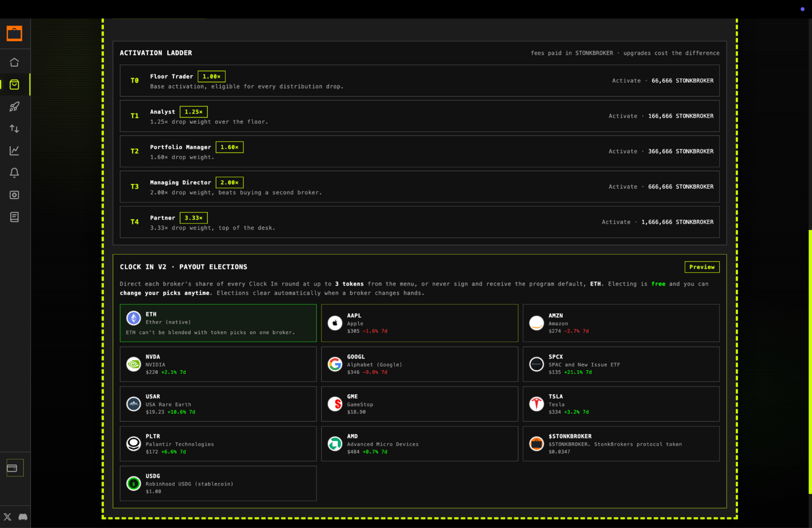Click the T4 tier label

(x=134, y=222)
